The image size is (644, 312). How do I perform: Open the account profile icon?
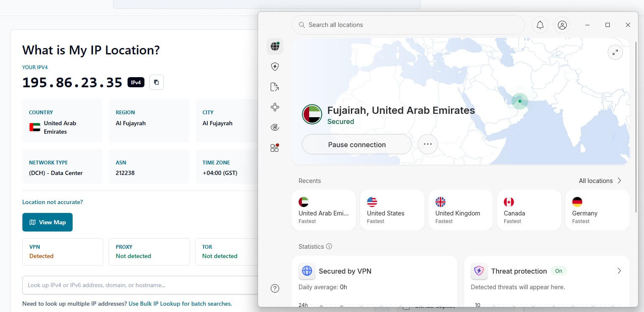tap(562, 25)
